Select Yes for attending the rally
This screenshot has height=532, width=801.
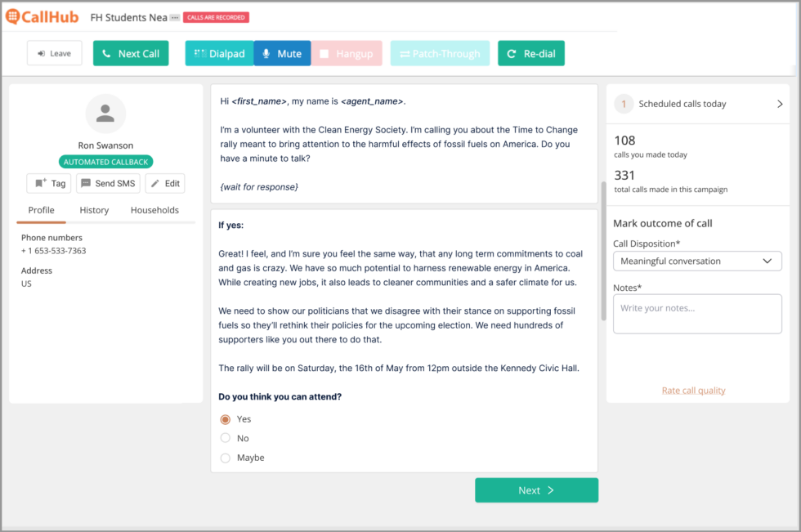tap(226, 419)
